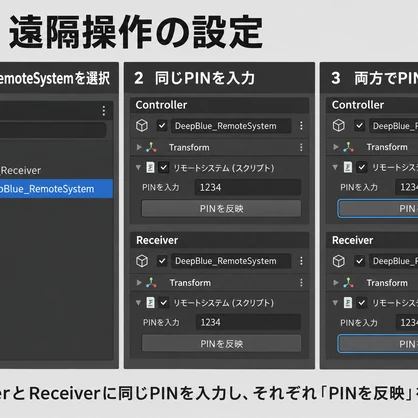Screen dimensions: 418x418
Task: Click the PINを入力 label in step 2 Controller
Action: click(161, 187)
